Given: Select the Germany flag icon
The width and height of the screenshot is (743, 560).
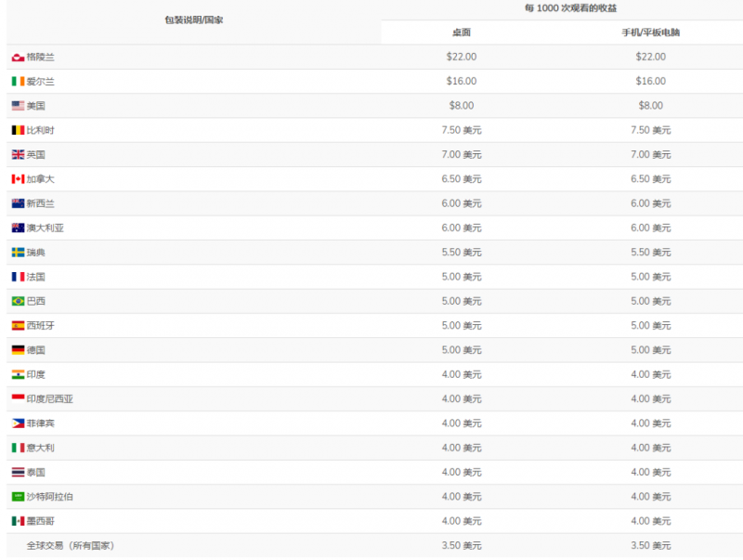Looking at the screenshot, I should [x=18, y=350].
